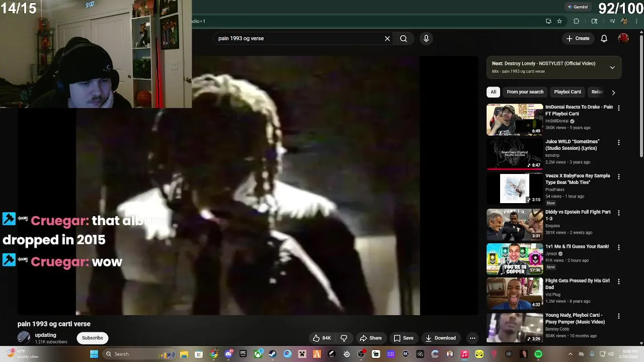This screenshot has width=644, height=362.
Task: Open Flight Gets Pressed By His Girl Dad video
Action: click(514, 293)
